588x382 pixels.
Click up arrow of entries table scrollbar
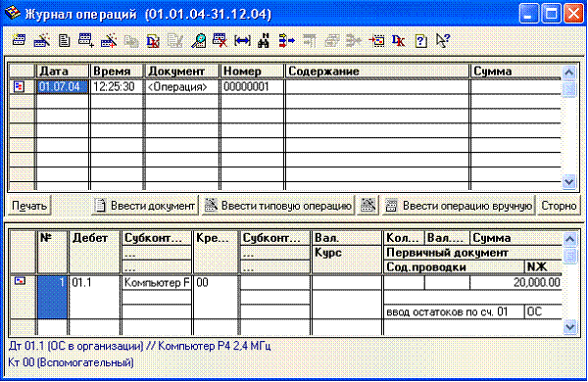569,239
